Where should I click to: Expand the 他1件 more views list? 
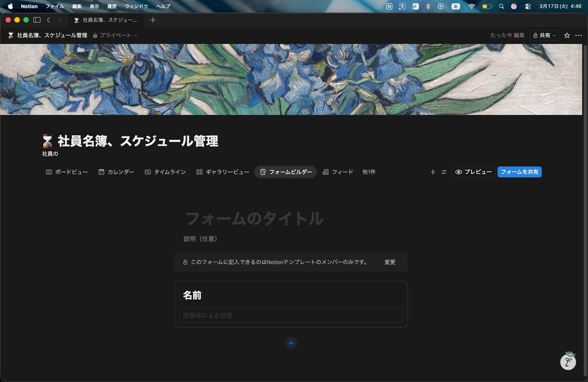coord(369,172)
